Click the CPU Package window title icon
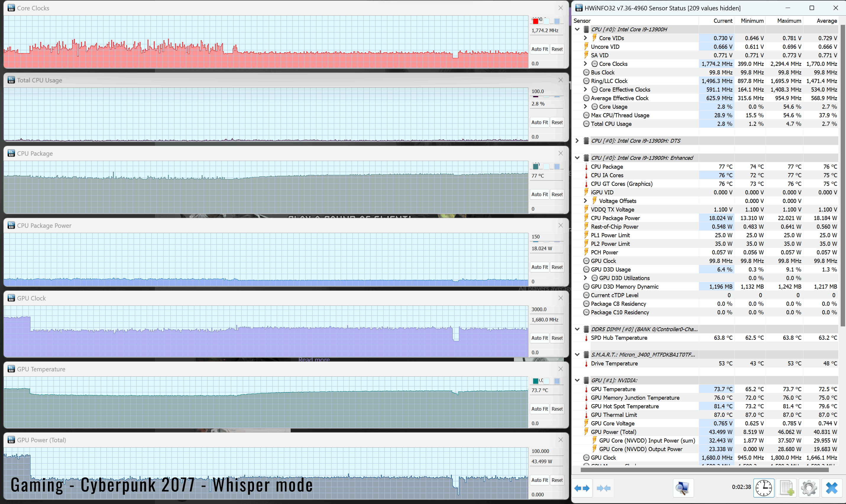This screenshot has height=504, width=846. [x=11, y=153]
